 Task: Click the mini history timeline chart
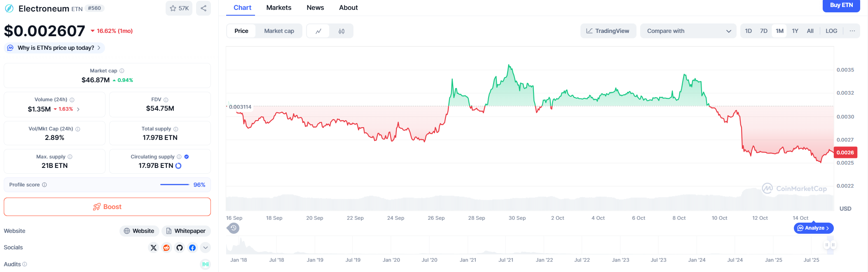pos(530,245)
